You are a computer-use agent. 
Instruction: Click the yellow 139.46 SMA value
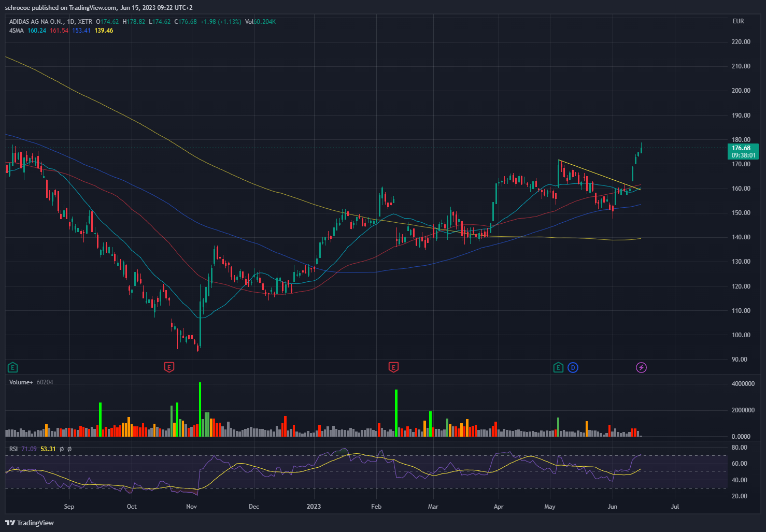pos(104,31)
